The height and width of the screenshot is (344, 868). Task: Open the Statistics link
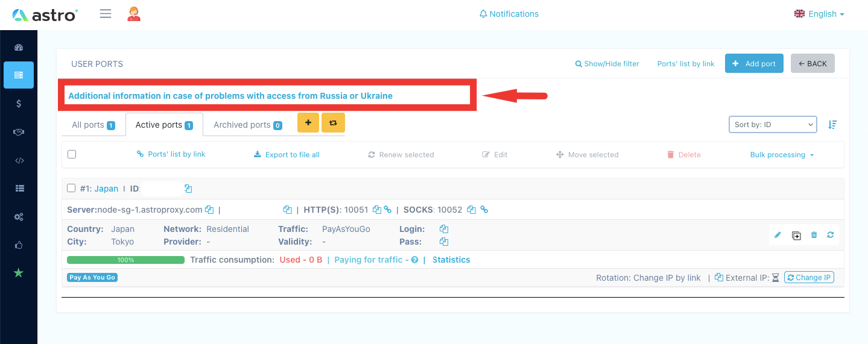451,260
